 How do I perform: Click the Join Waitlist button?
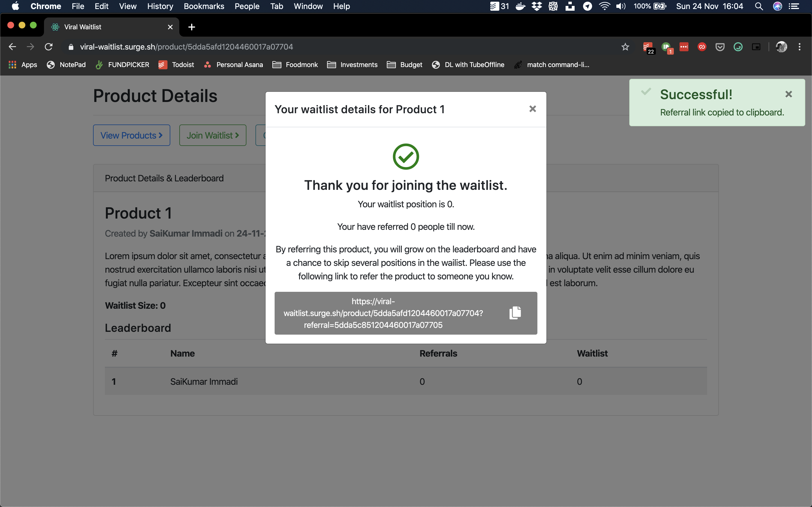213,135
